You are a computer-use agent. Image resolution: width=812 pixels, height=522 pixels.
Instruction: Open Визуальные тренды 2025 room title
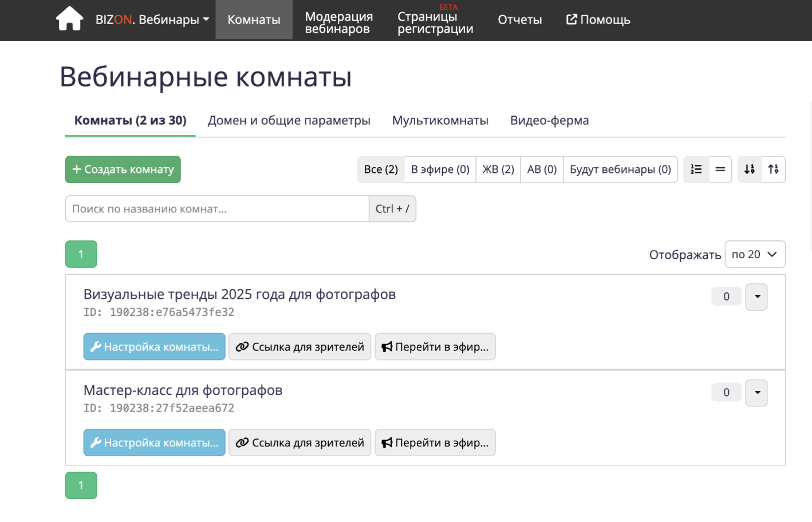[x=239, y=294]
